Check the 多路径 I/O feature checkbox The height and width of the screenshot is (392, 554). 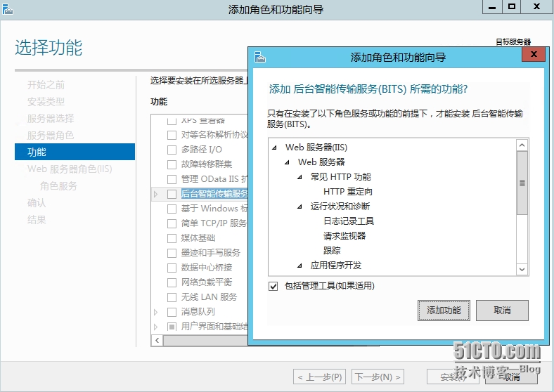[x=172, y=150]
